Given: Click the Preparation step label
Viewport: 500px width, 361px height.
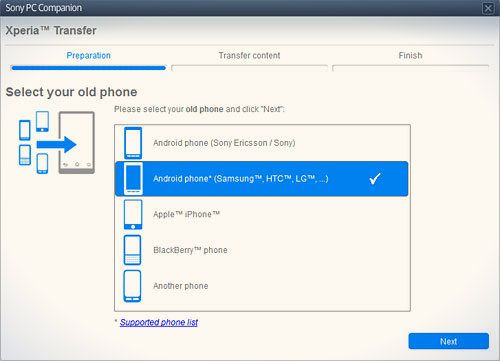Looking at the screenshot, I should click(88, 55).
